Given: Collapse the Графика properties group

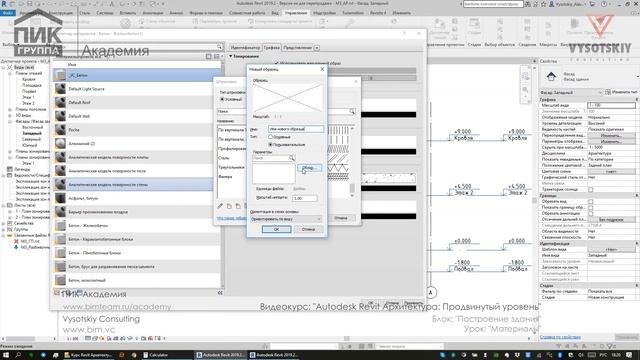Looking at the screenshot, I should 636,100.
